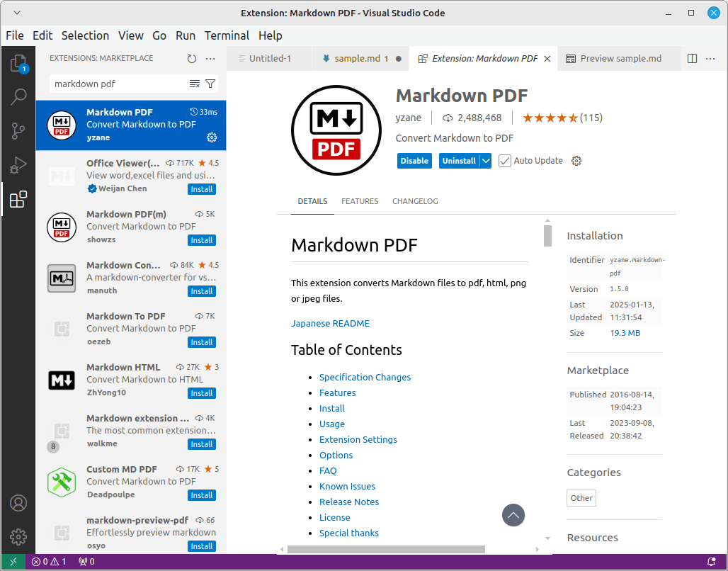Click the scroll-to-top circular arrow button

tap(513, 516)
